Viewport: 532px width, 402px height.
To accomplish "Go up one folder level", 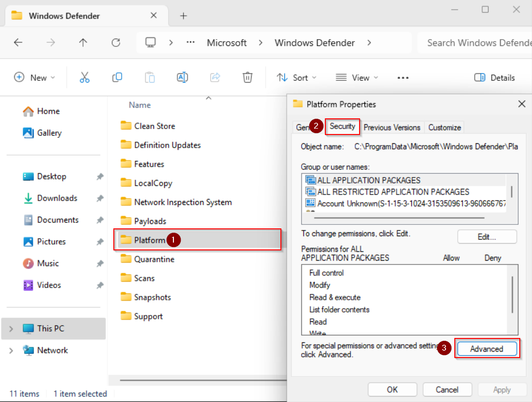I will coord(83,43).
